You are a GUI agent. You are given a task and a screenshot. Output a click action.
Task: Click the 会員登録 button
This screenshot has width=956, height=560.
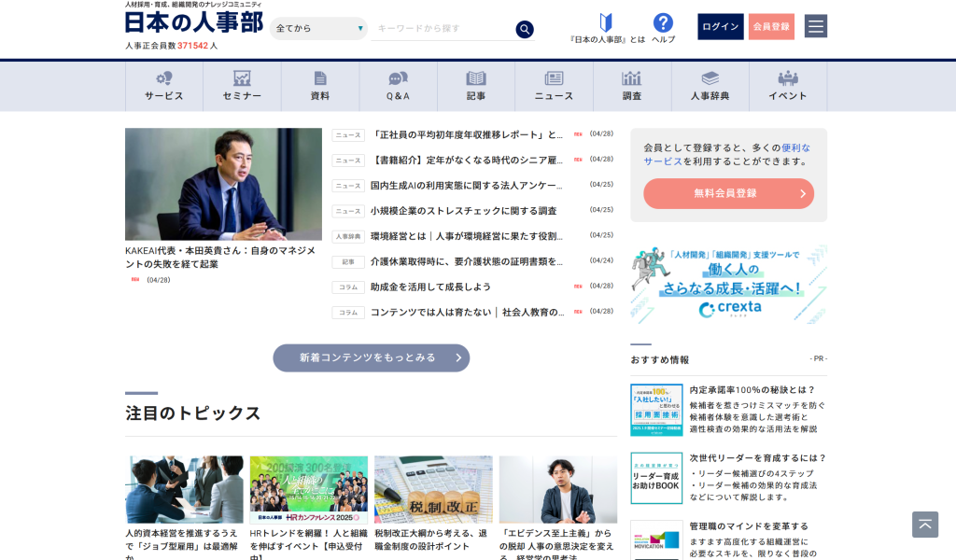click(x=771, y=27)
